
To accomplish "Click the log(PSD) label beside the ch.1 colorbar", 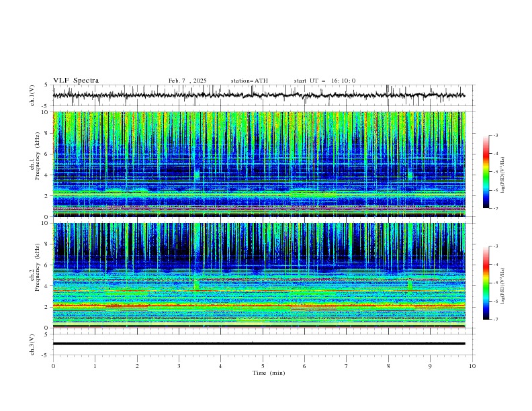I will [503, 175].
